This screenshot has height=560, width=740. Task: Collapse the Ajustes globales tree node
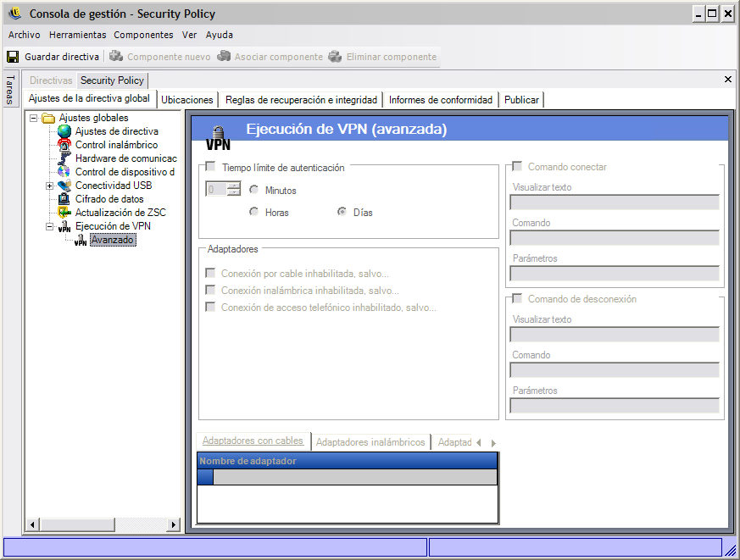34,118
